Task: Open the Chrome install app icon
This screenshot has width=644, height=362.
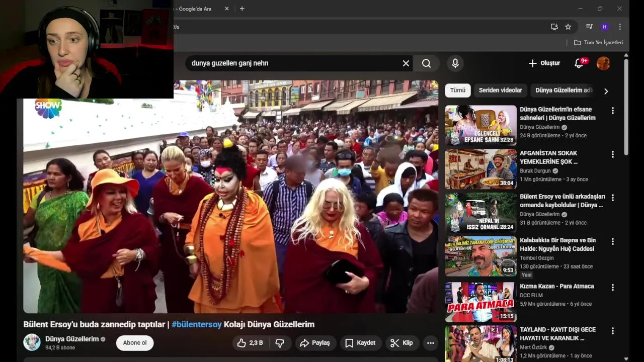Action: click(554, 27)
